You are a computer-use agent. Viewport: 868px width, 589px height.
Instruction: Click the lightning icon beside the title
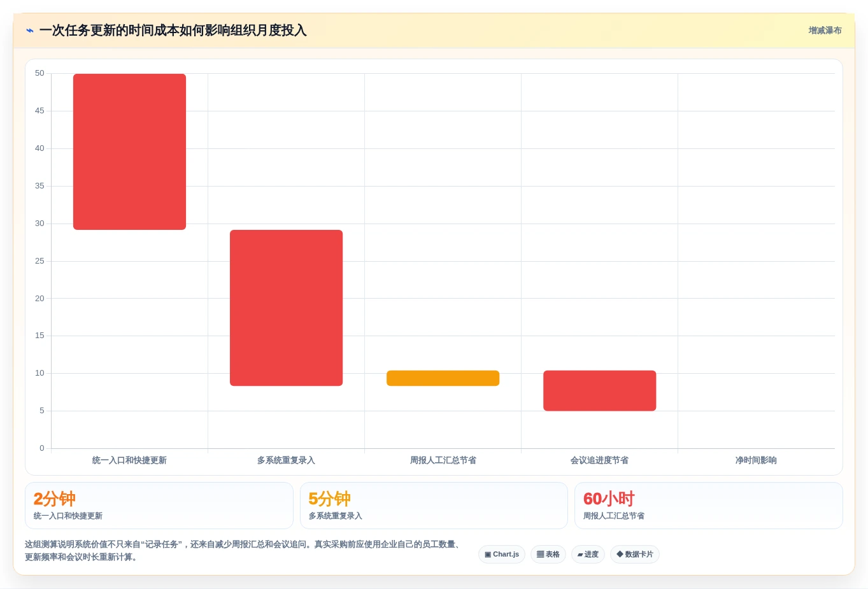tap(30, 31)
